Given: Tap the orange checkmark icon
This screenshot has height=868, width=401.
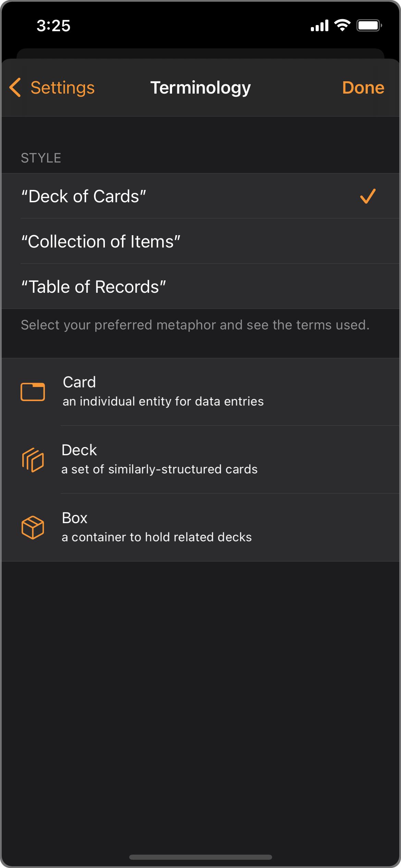Looking at the screenshot, I should click(x=367, y=196).
